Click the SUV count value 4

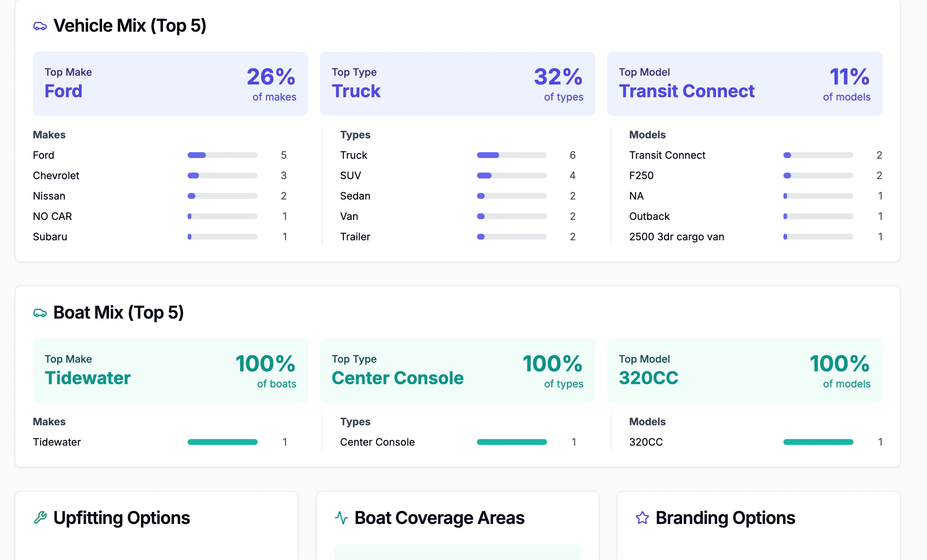tap(572, 176)
